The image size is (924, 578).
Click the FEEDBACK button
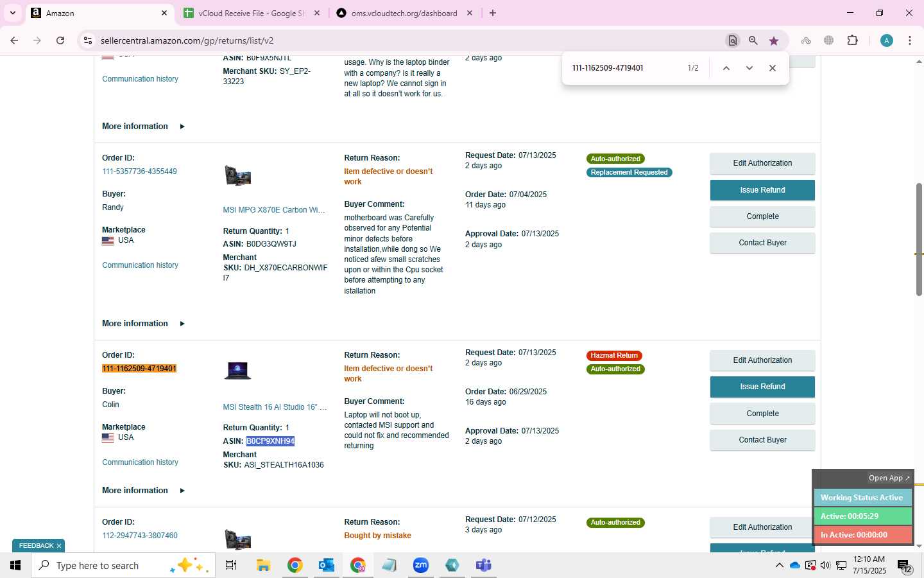click(36, 546)
